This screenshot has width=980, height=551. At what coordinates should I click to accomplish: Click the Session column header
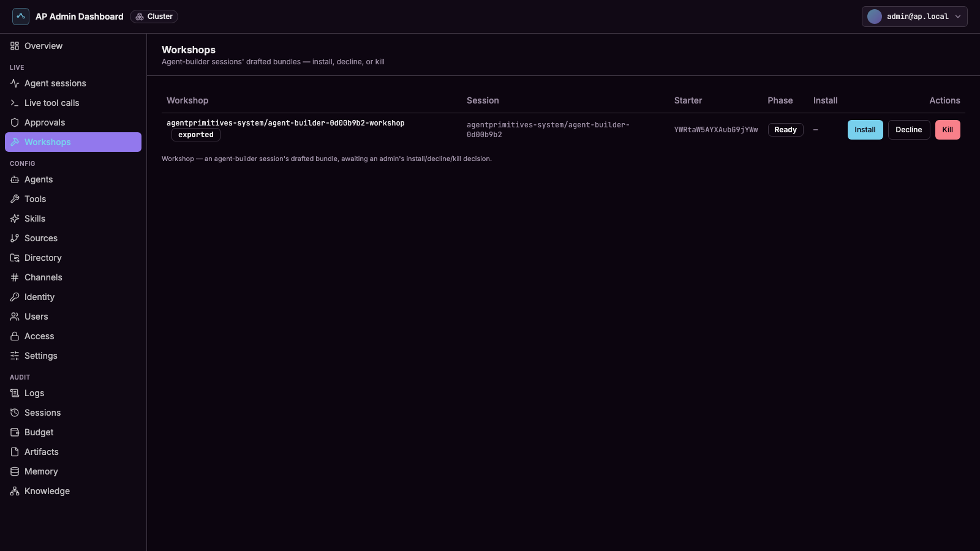pos(483,100)
